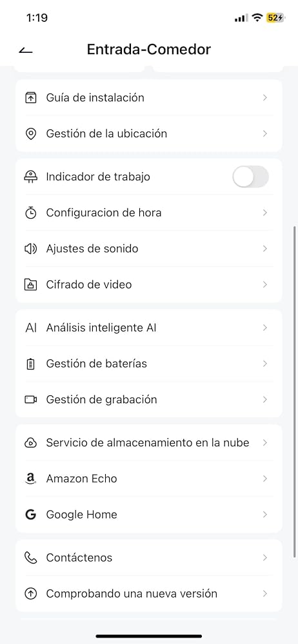Image resolution: width=298 pixels, height=644 pixels.
Task: Click the vertical scrollbar indicator
Action: click(295, 392)
